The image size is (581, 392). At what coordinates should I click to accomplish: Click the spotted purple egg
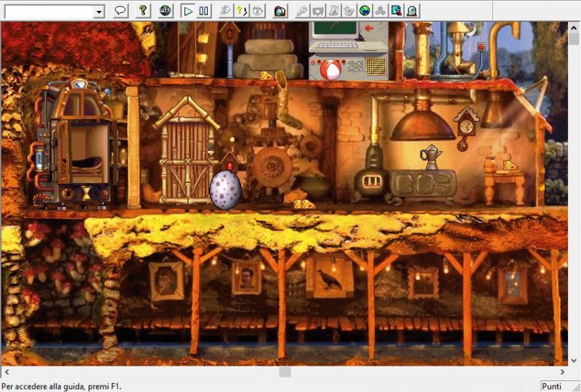225,189
